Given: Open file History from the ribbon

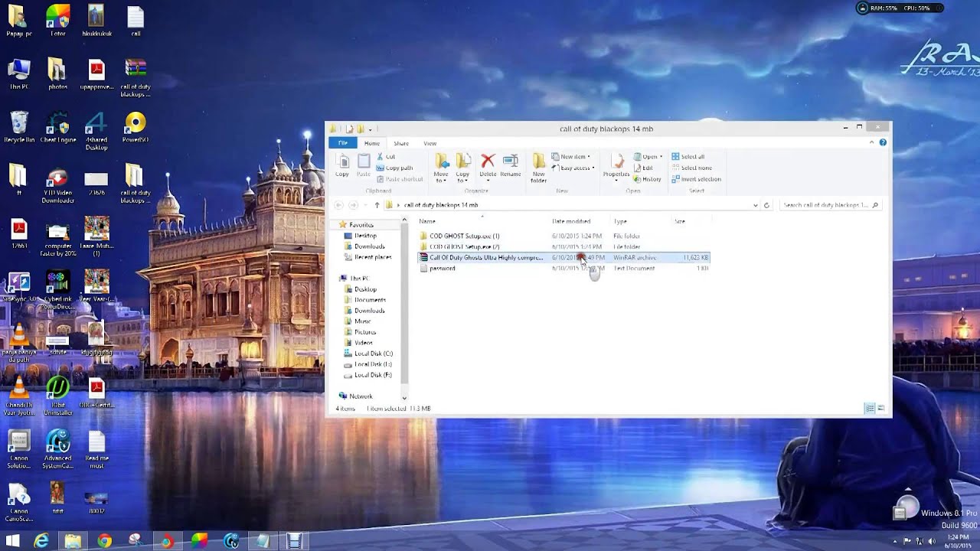Looking at the screenshot, I should (x=647, y=179).
